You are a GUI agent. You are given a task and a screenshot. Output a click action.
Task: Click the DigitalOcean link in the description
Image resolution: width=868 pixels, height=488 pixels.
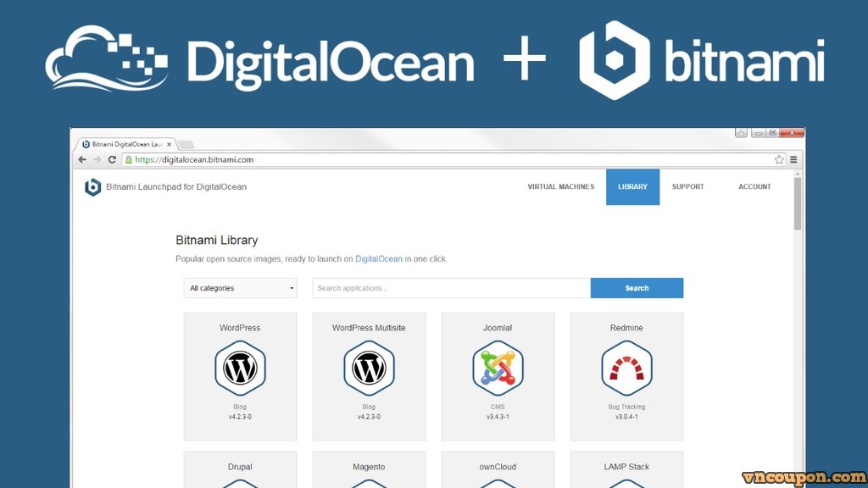point(379,259)
